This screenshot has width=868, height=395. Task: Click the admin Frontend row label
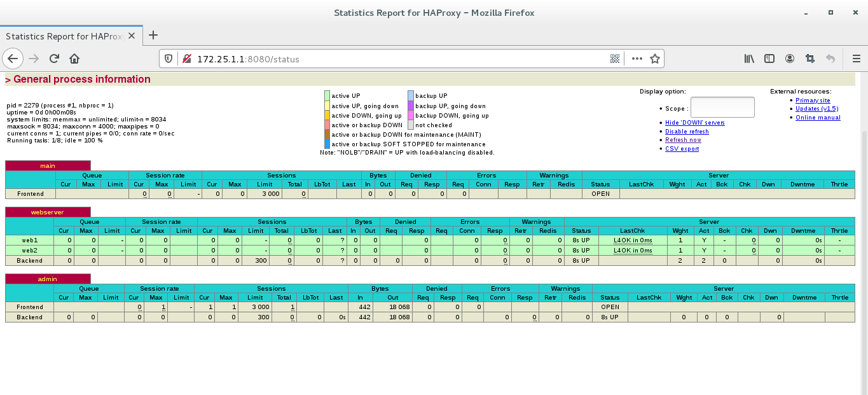[30, 307]
